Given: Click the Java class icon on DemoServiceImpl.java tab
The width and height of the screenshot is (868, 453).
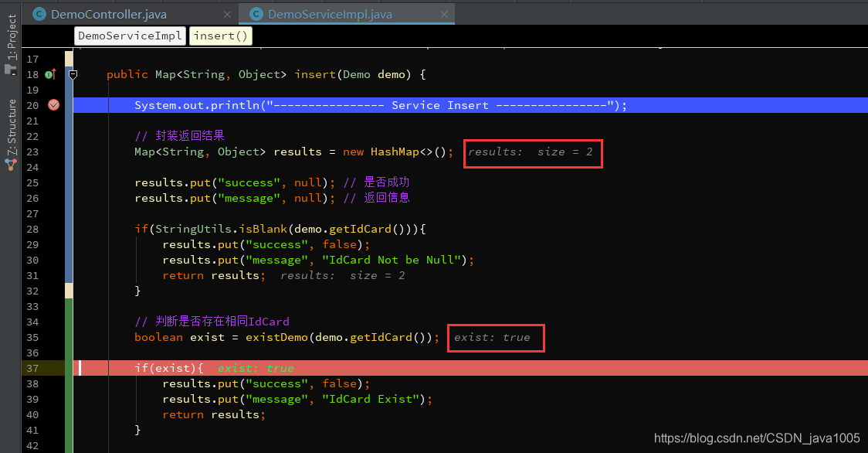Looking at the screenshot, I should [256, 15].
